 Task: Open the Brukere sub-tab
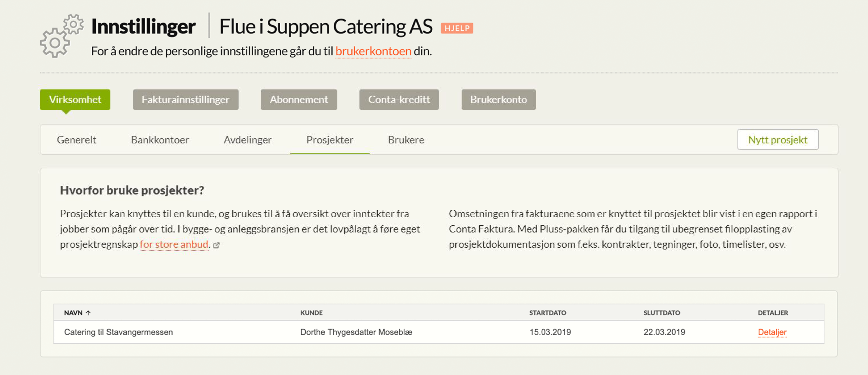coord(406,139)
